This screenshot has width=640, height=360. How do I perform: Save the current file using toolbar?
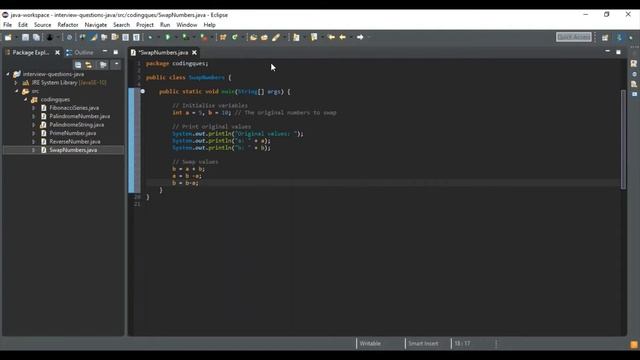click(25, 37)
